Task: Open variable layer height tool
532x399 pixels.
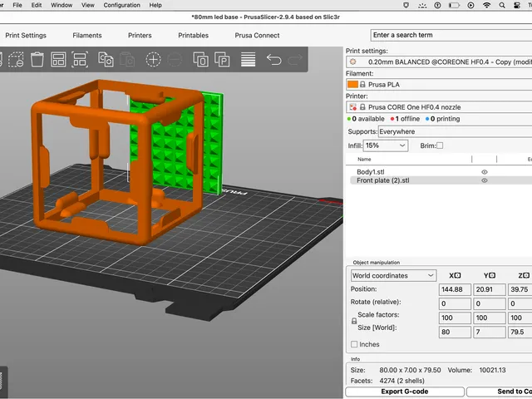Action: [x=248, y=59]
